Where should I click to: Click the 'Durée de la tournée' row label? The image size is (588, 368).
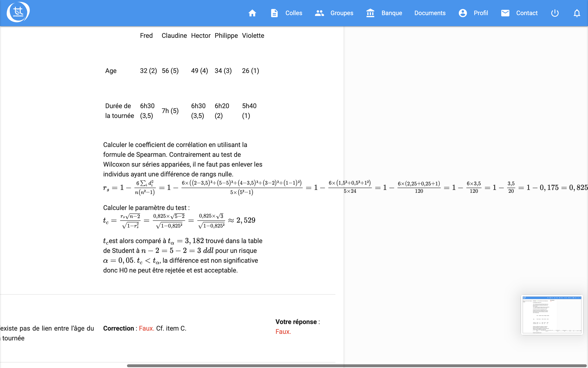click(x=120, y=111)
